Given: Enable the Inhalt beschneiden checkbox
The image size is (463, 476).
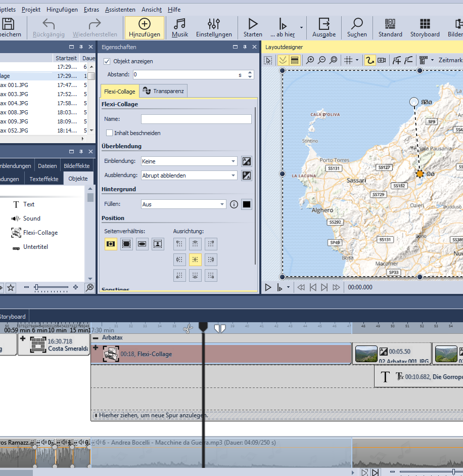Looking at the screenshot, I should [x=110, y=133].
